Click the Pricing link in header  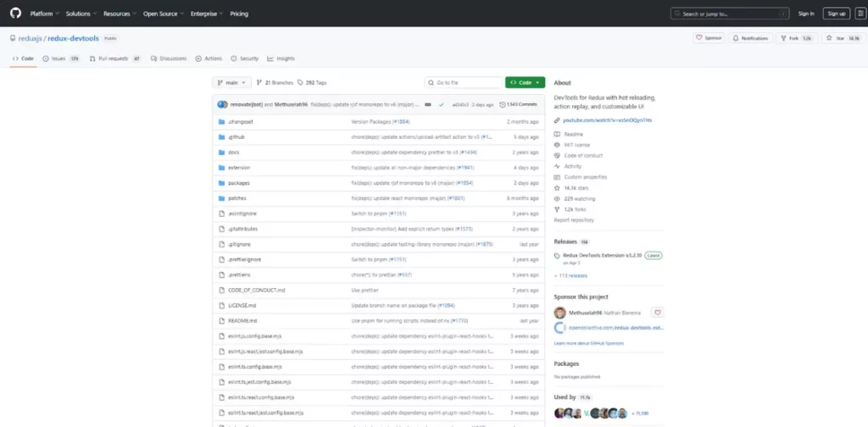click(239, 14)
